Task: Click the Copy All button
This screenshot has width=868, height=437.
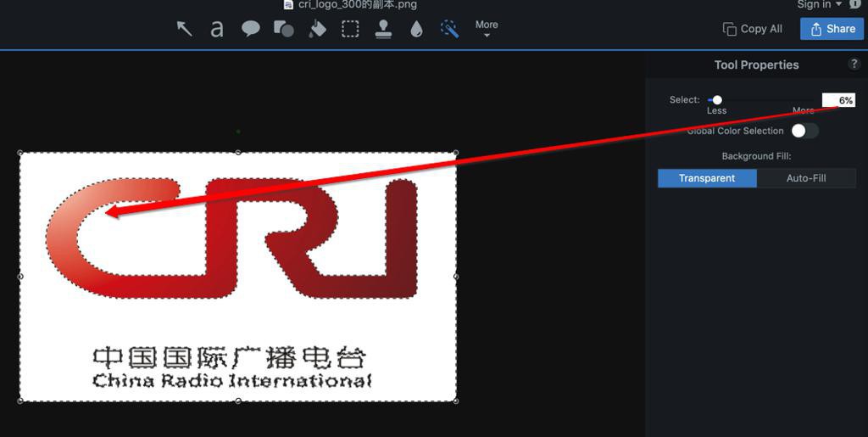Action: 753,29
